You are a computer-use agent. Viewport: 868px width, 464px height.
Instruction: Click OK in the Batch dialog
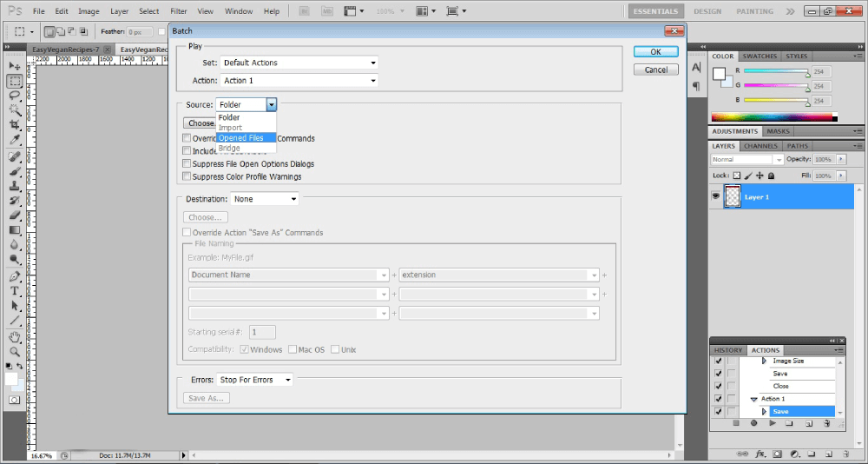click(x=656, y=52)
